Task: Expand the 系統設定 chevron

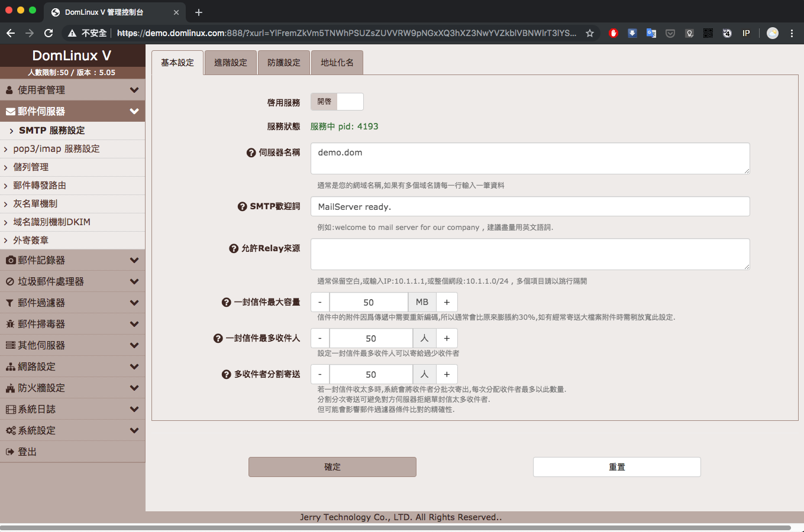Action: pos(134,431)
